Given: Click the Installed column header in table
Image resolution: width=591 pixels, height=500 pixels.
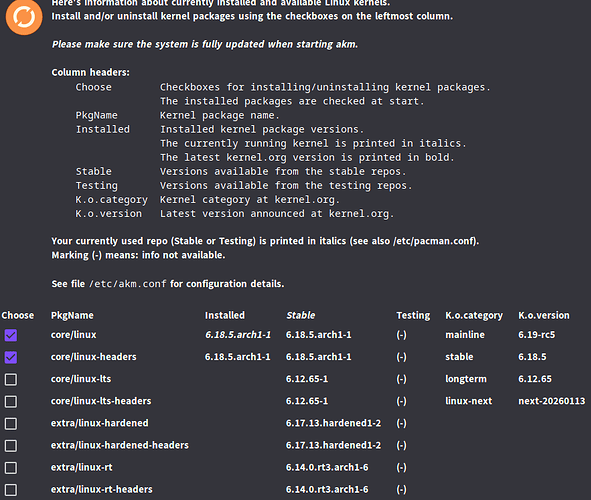Looking at the screenshot, I should tap(225, 315).
